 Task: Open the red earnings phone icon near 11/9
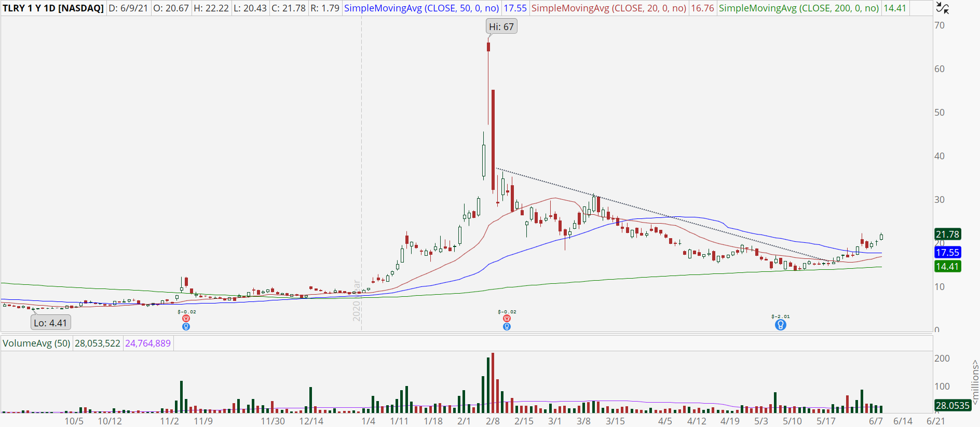pyautogui.click(x=186, y=319)
